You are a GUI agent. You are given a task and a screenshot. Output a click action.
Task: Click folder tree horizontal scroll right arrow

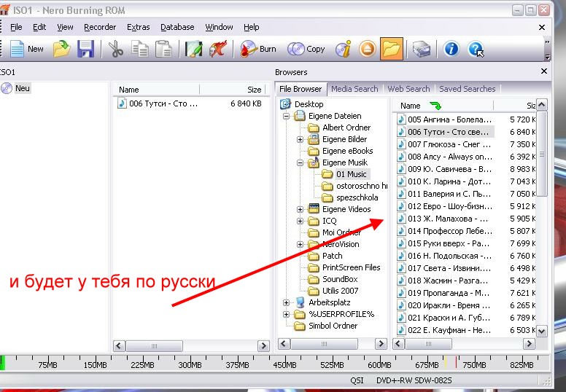pos(381,344)
